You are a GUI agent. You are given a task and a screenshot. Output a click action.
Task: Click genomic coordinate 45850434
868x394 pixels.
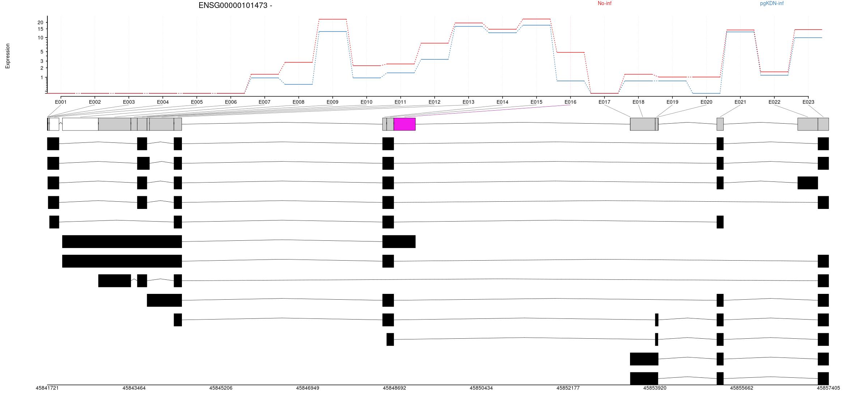coord(481,388)
